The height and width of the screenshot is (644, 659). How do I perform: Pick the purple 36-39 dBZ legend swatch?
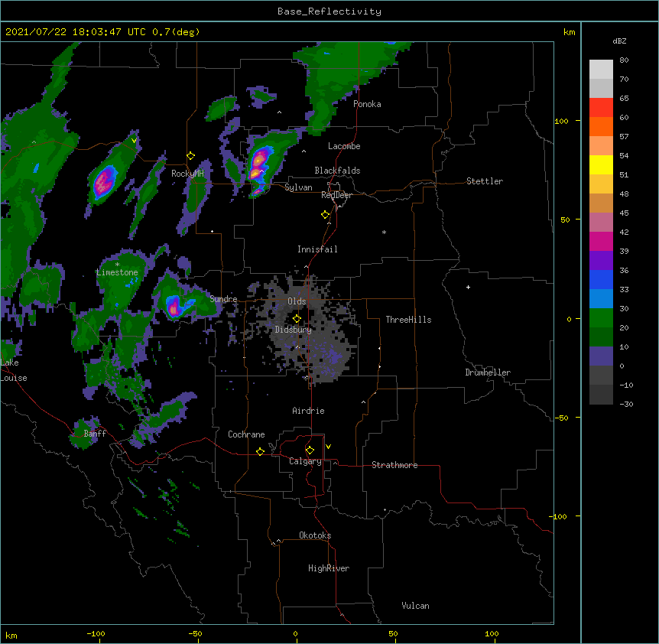601,261
